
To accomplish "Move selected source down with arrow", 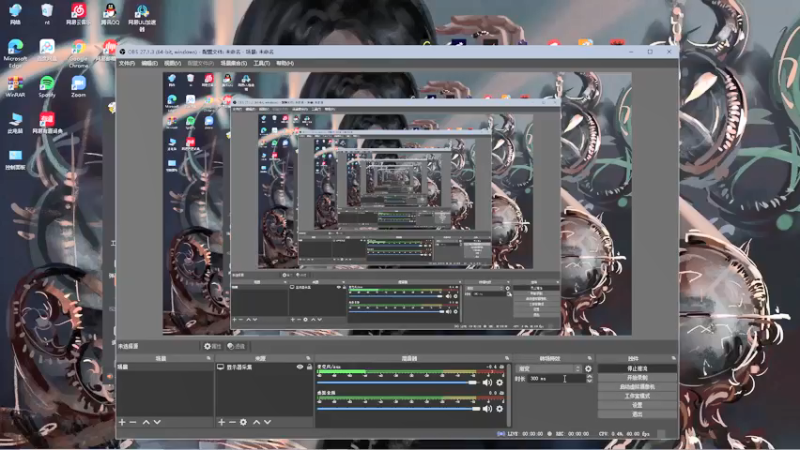I will coord(267,422).
